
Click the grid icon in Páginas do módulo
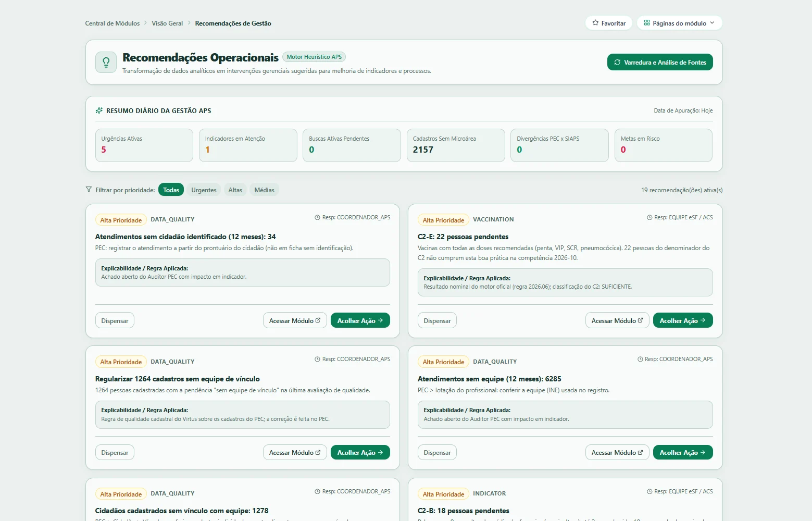647,23
